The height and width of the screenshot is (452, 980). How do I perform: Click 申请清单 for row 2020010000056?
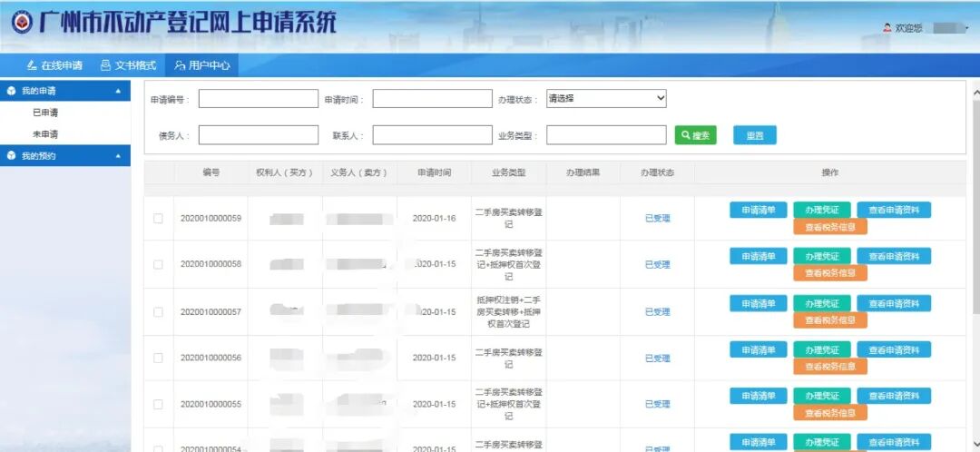pos(758,349)
